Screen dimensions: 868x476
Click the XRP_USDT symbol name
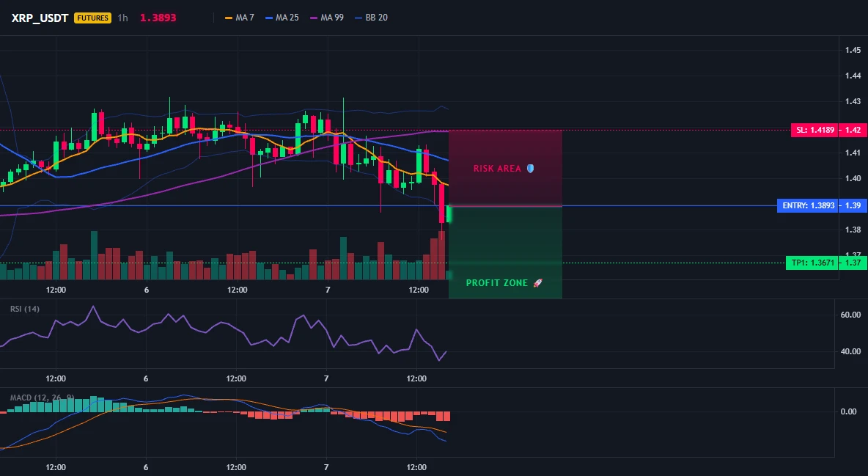[x=40, y=18]
